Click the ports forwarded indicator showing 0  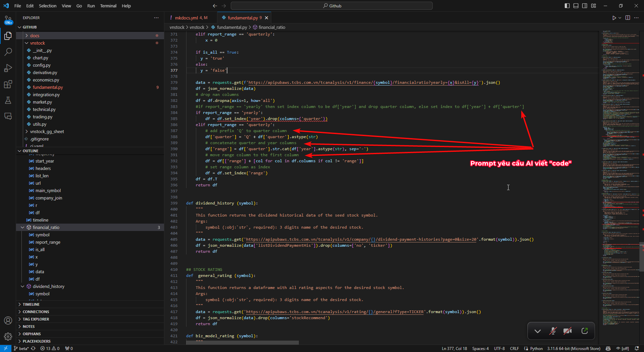69,348
